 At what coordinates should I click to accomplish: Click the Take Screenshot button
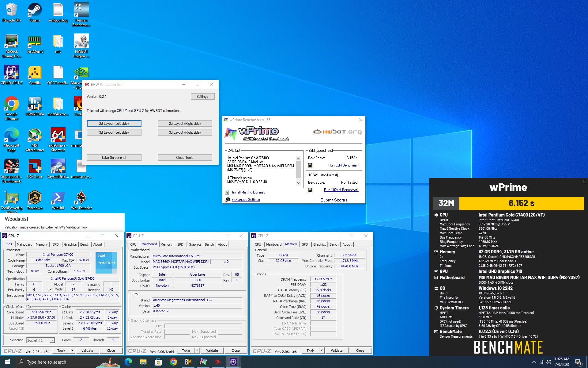click(x=114, y=158)
